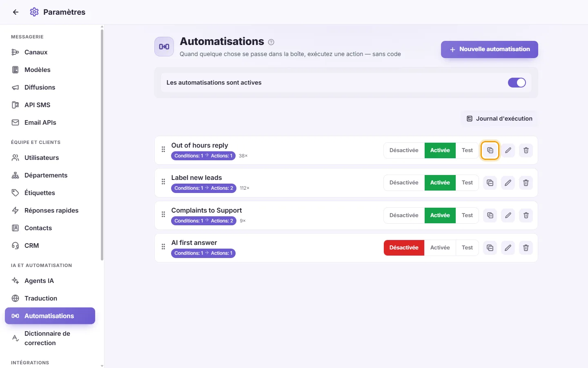Click the Paramètres gear icon
The height and width of the screenshot is (368, 588).
tap(34, 12)
